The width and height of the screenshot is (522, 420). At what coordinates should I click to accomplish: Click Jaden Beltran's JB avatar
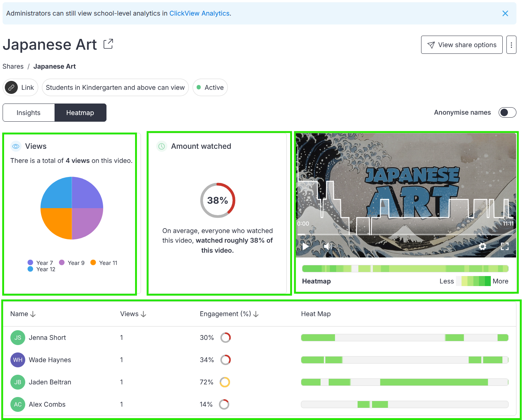[x=18, y=382]
